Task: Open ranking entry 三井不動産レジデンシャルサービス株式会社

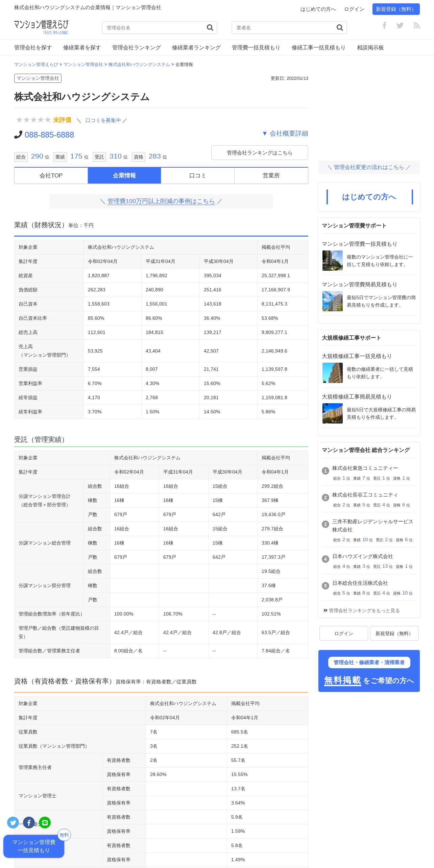Action: point(372,526)
